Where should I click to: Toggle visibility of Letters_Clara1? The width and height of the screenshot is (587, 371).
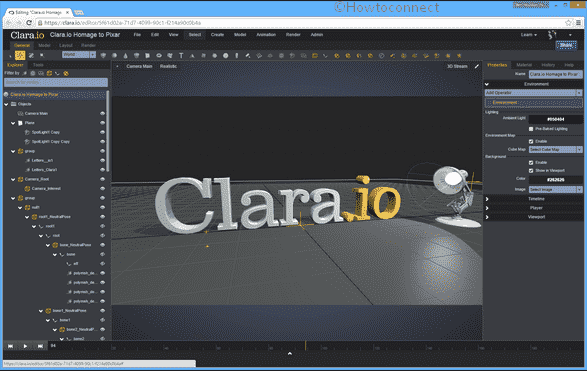coord(102,170)
